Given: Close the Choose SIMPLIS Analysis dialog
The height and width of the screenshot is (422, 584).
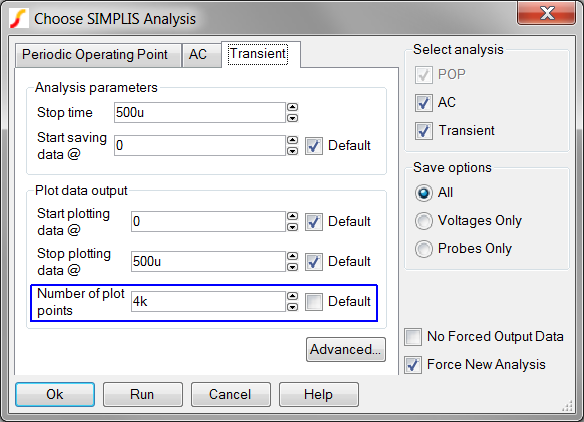Looking at the screenshot, I should click(x=546, y=13).
